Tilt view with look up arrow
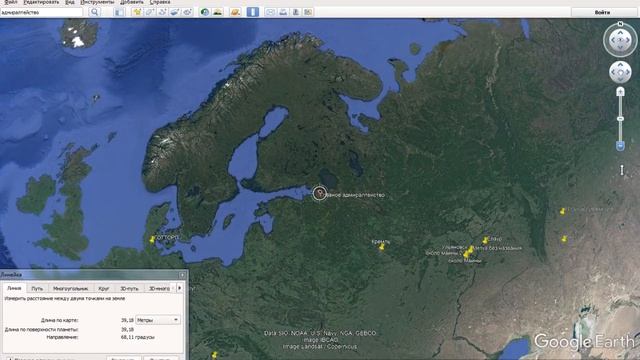 [620, 32]
